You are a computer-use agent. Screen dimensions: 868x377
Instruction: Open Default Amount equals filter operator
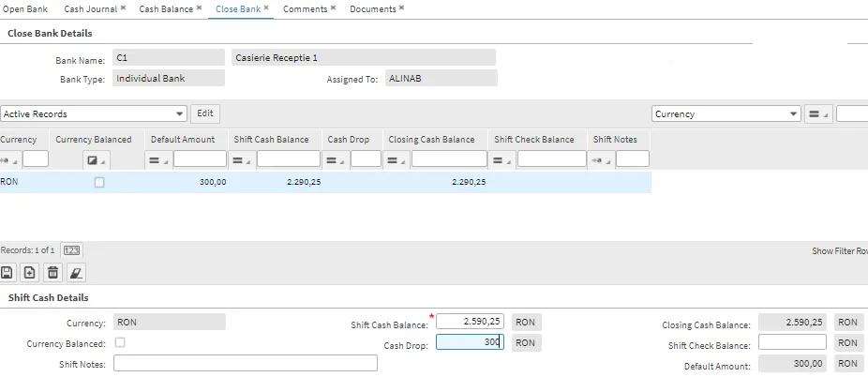tap(157, 160)
